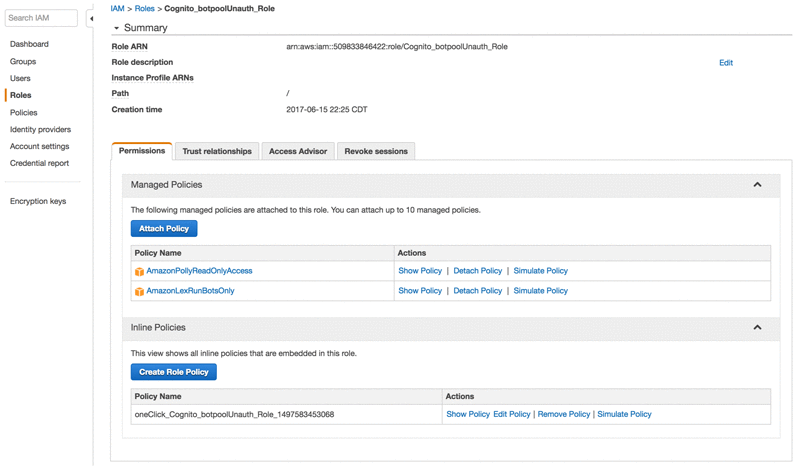Simulate the AmazonLexRunBotsOnly policy
The height and width of the screenshot is (466, 800).
click(x=540, y=290)
